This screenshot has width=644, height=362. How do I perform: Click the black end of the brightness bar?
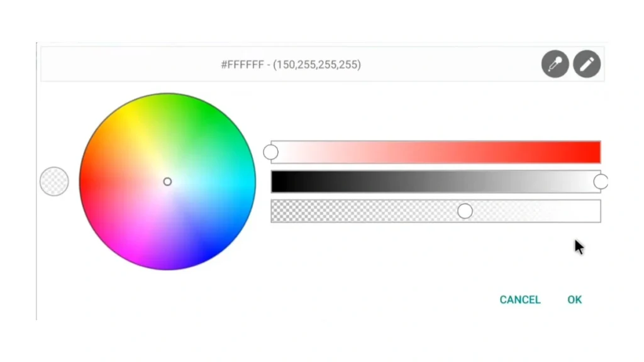pyautogui.click(x=277, y=182)
